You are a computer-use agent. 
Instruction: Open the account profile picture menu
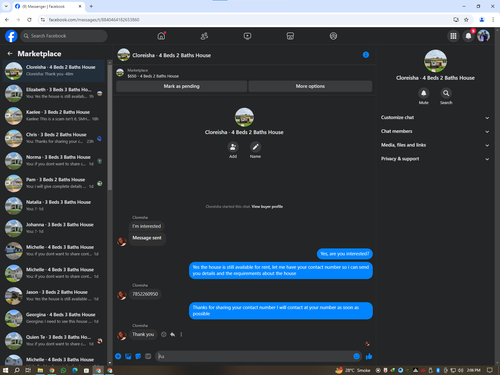[x=483, y=36]
